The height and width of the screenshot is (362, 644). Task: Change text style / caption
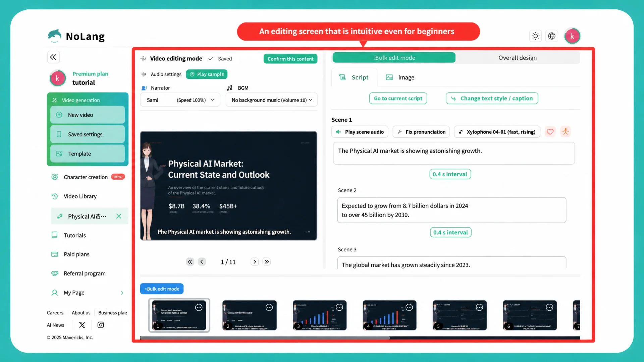coord(492,99)
